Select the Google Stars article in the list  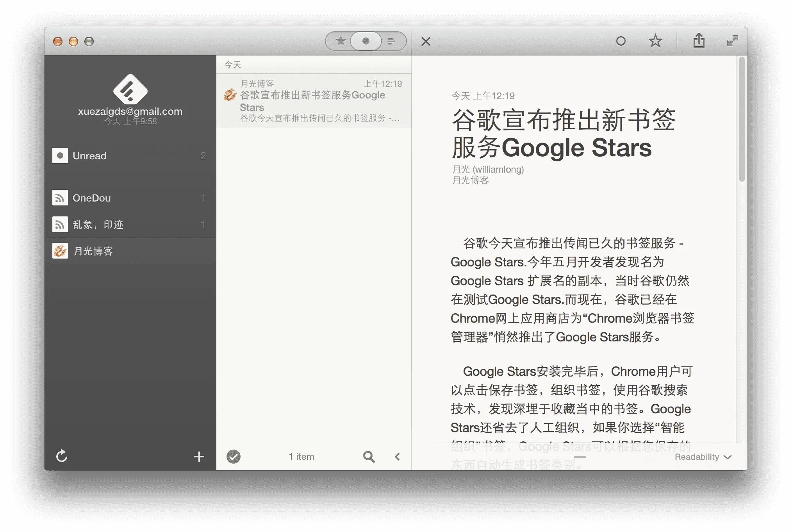(x=312, y=101)
